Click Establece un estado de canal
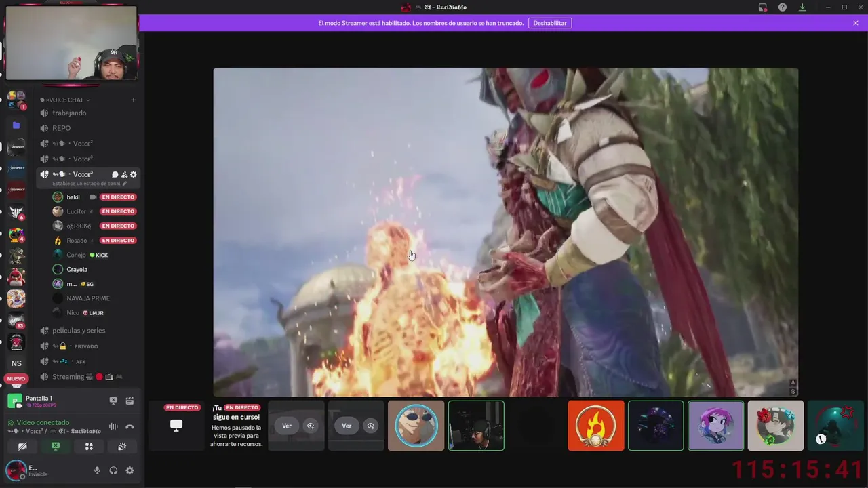868x488 pixels. pyautogui.click(x=87, y=184)
